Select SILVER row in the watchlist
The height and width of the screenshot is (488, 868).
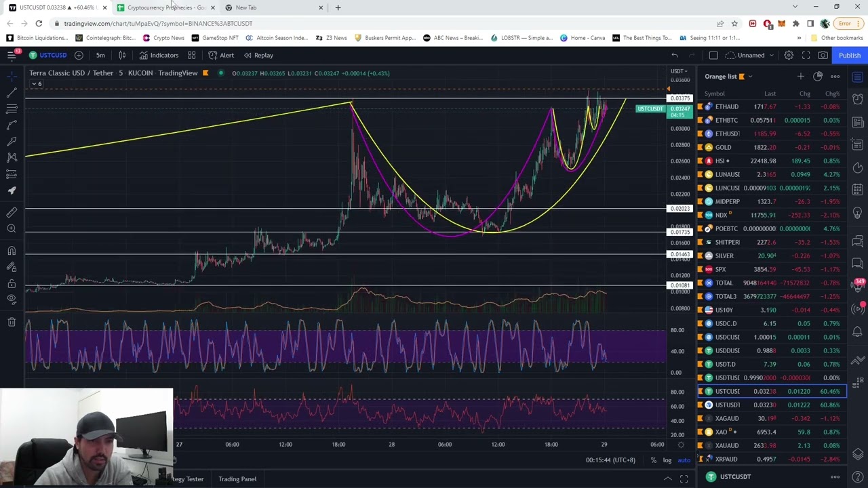pos(772,256)
